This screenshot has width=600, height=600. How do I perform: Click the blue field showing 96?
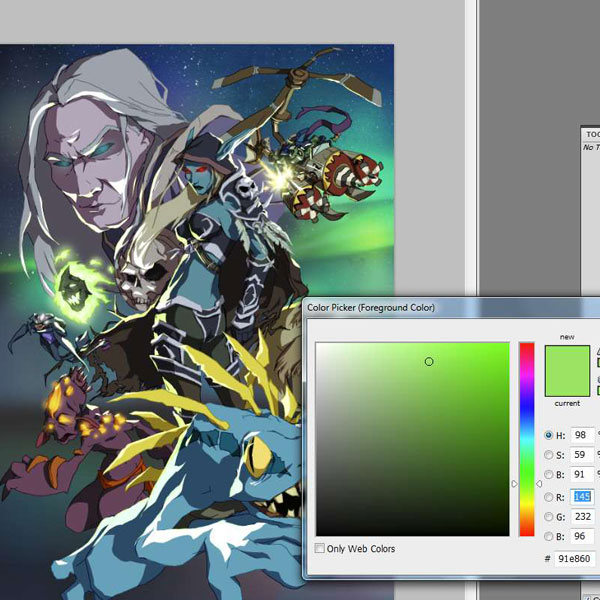[582, 536]
